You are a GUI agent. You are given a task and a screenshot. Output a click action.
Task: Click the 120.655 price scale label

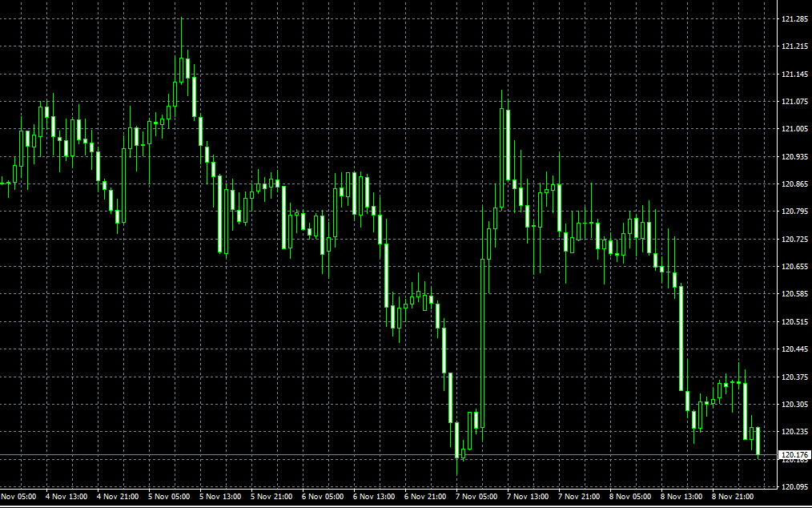pos(795,267)
